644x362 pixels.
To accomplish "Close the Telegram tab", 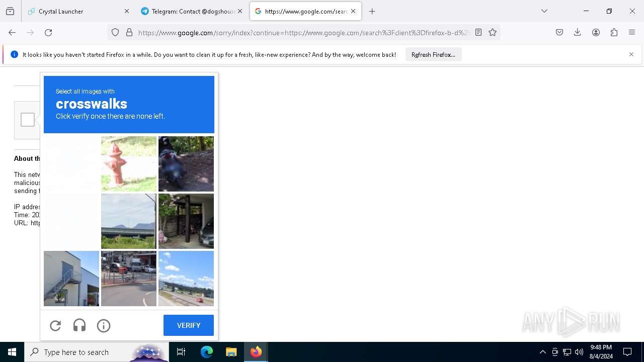I will pos(240,11).
